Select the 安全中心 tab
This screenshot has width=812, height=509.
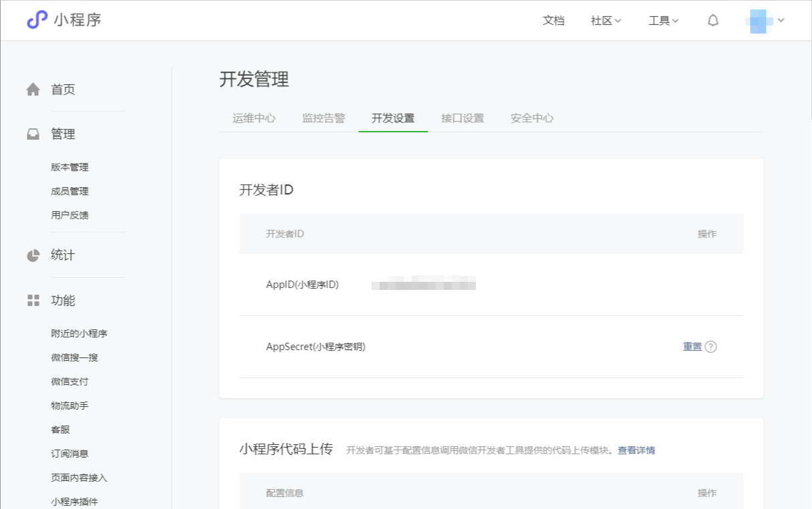point(531,118)
